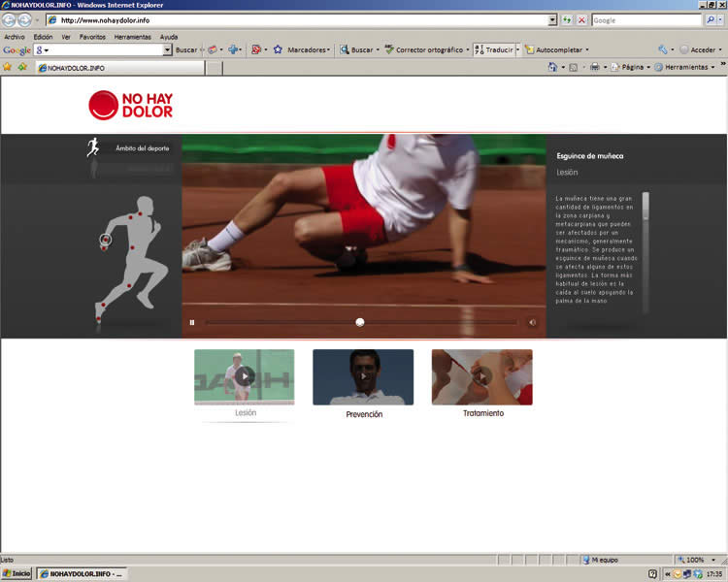Click the text panel scrollbar thumb
Screen dimensions: 728x582
[x=645, y=206]
